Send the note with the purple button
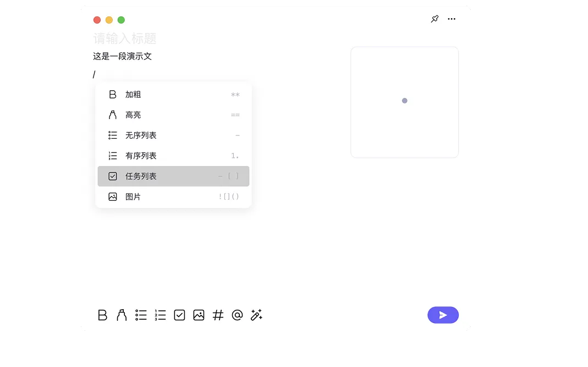Screen dimensions: 588x367 (x=443, y=315)
